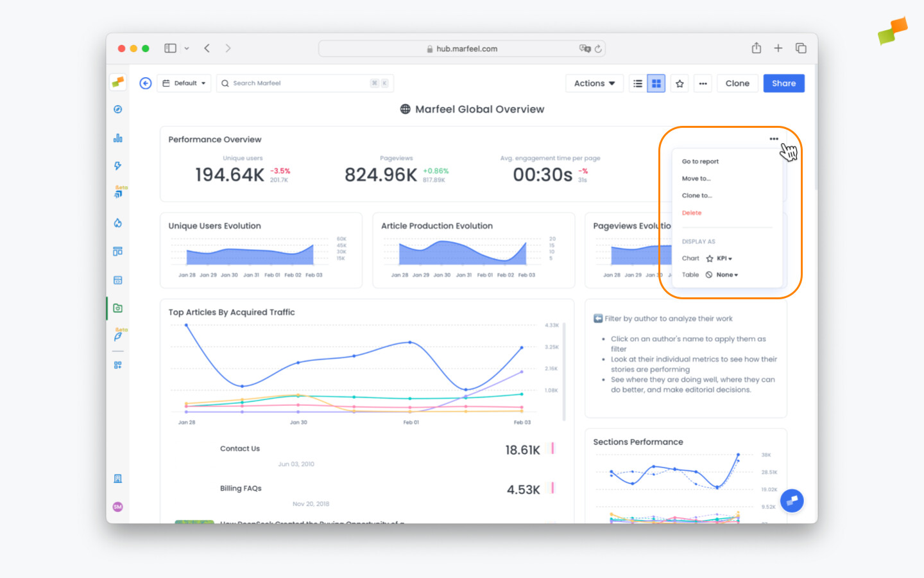Click the flame icon in sidebar
The width and height of the screenshot is (924, 578).
click(117, 223)
